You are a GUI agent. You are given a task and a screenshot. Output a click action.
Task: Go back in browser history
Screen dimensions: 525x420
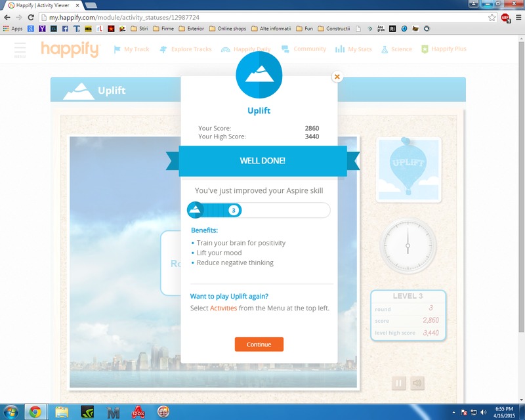7,18
